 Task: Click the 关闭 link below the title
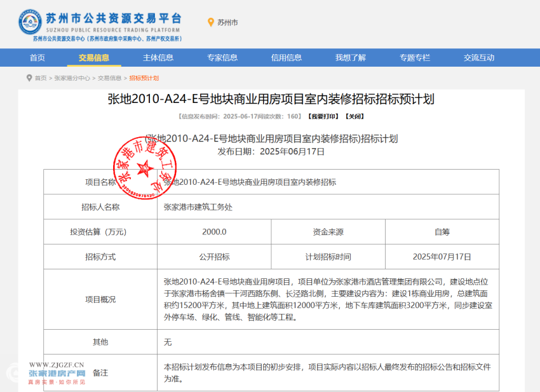click(354, 116)
